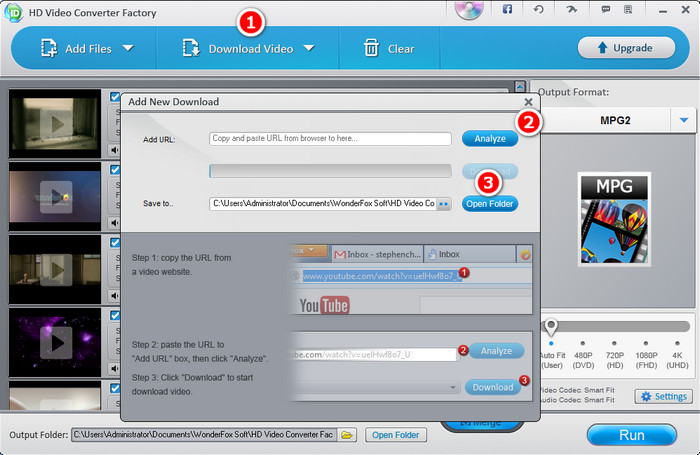The image size is (700, 455).
Task: Toggle checkbox of the dark hallway video
Action: (x=115, y=242)
